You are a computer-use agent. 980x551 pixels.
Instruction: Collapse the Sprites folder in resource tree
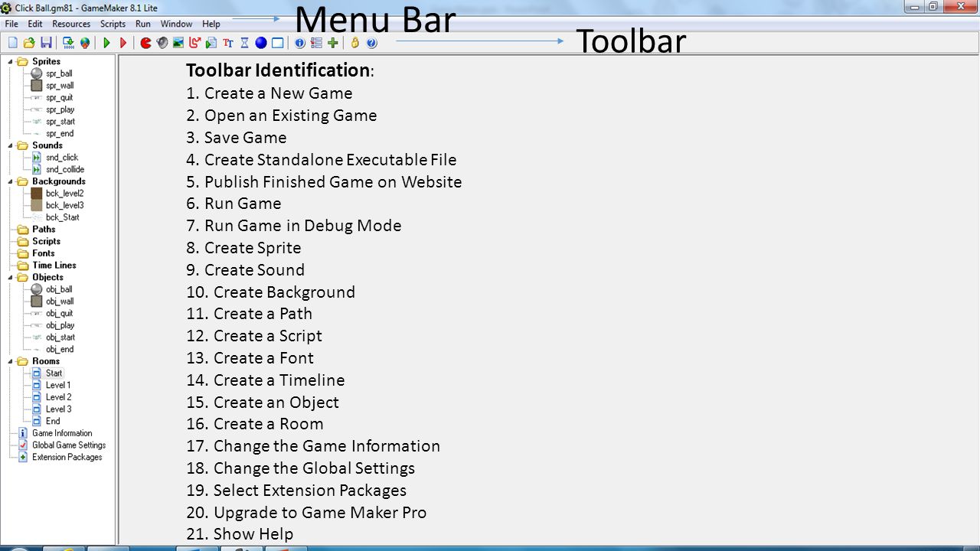pyautogui.click(x=10, y=61)
